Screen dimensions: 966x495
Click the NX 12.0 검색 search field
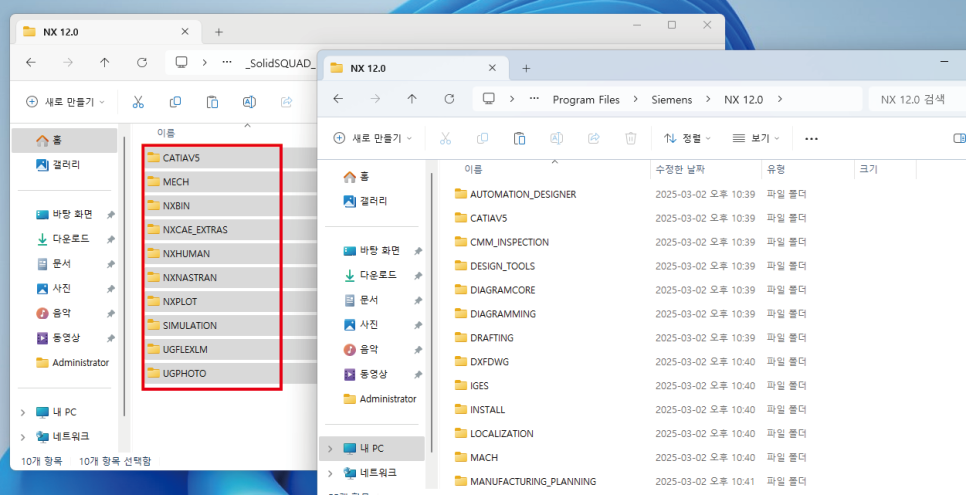coord(917,99)
